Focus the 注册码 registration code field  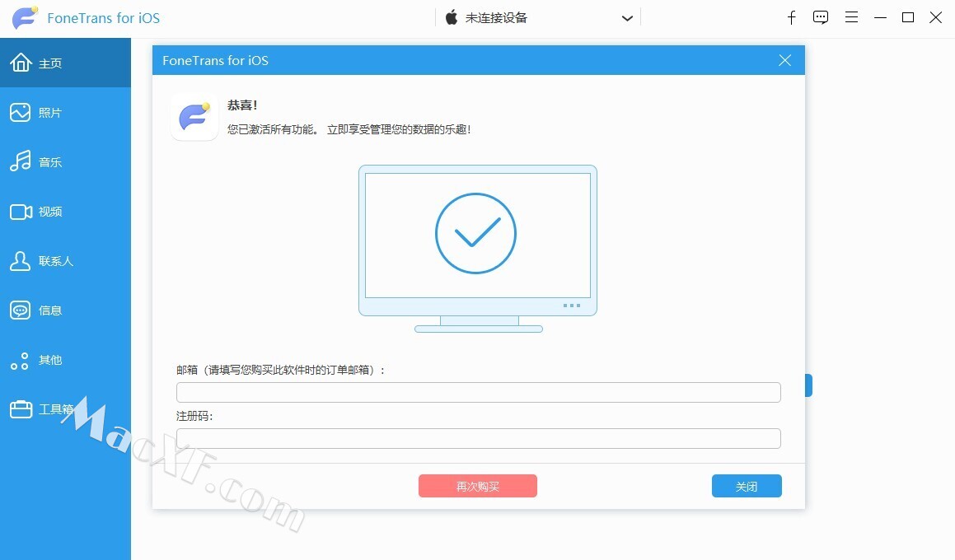click(x=478, y=439)
